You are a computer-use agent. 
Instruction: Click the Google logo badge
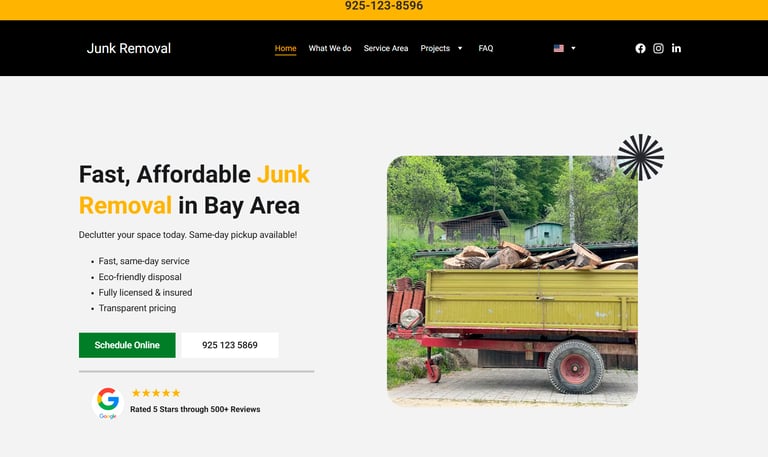click(108, 403)
